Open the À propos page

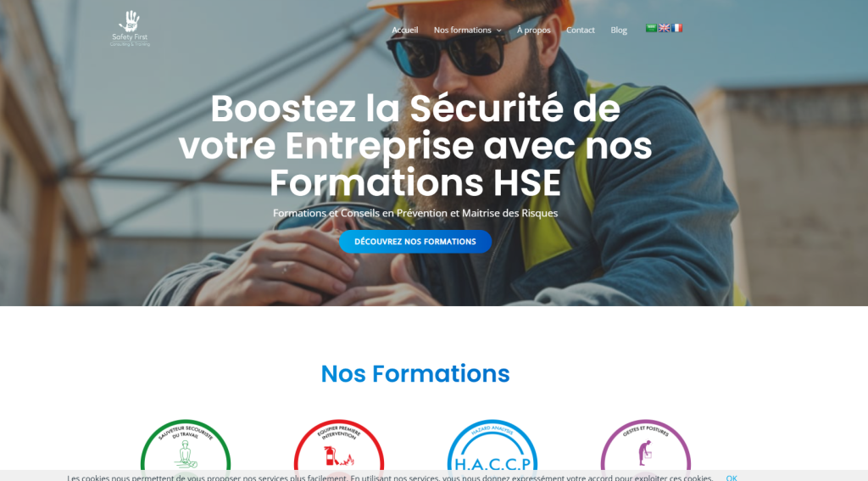pos(534,30)
